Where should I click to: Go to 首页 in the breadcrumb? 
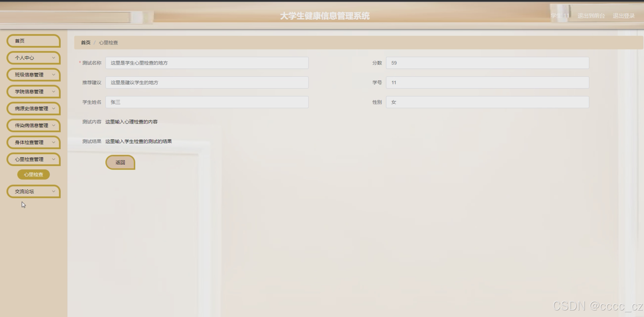point(86,43)
